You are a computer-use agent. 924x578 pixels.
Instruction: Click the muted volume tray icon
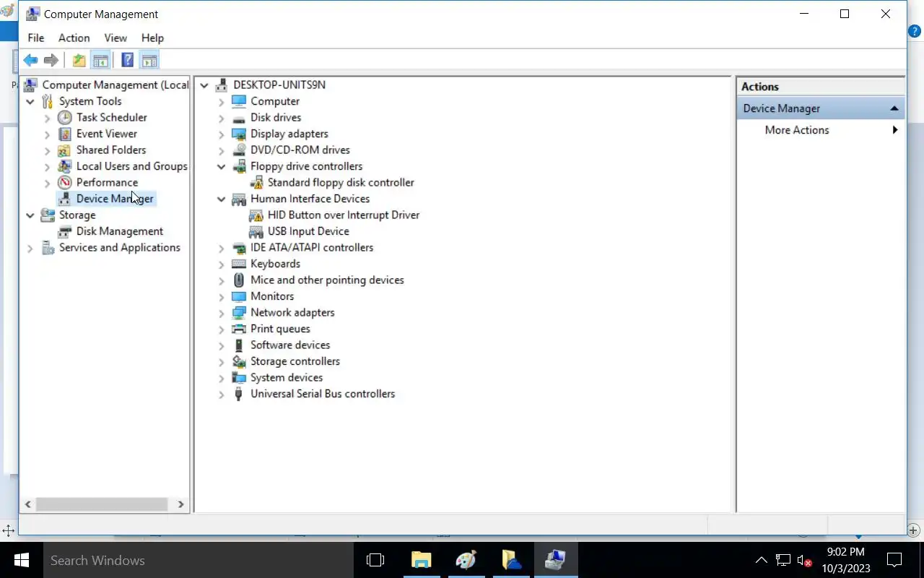[x=804, y=560]
